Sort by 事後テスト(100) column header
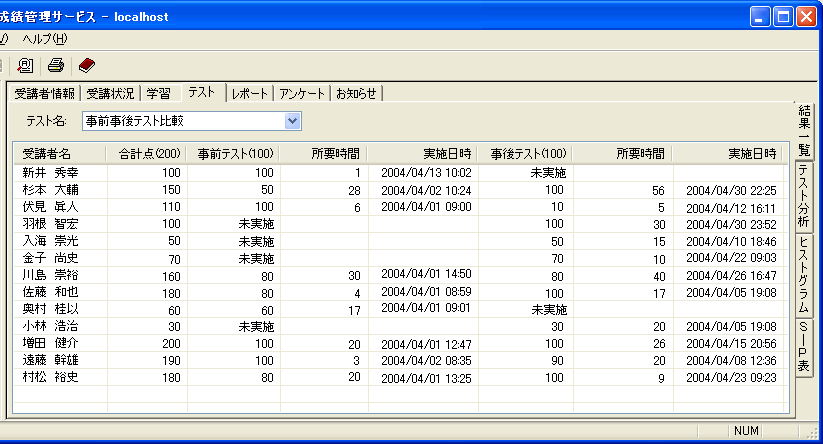 coord(525,154)
